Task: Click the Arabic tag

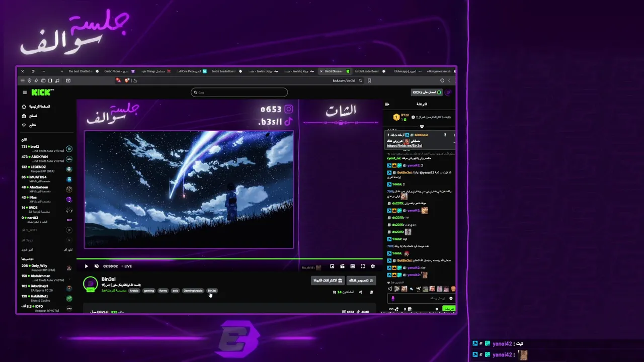Action: [x=134, y=291]
